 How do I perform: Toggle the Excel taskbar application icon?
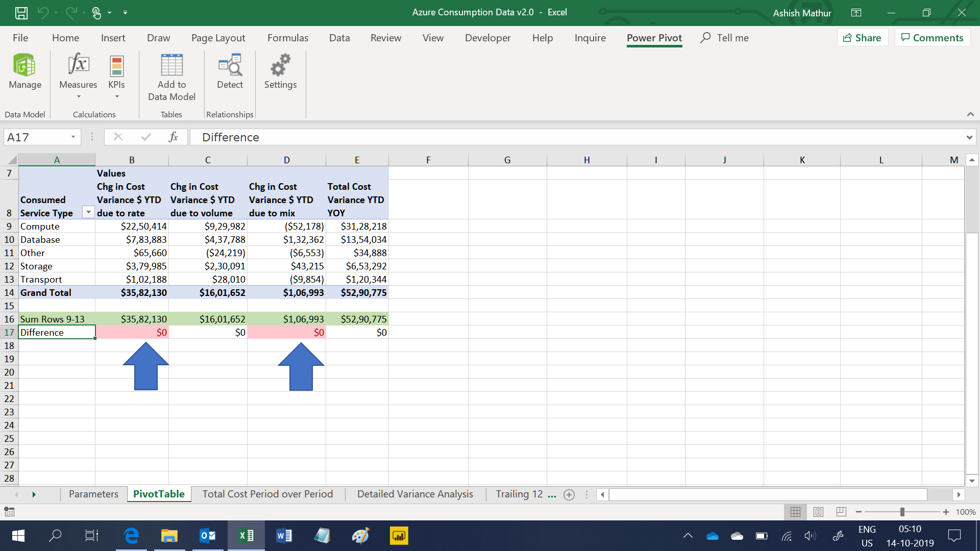pyautogui.click(x=245, y=536)
